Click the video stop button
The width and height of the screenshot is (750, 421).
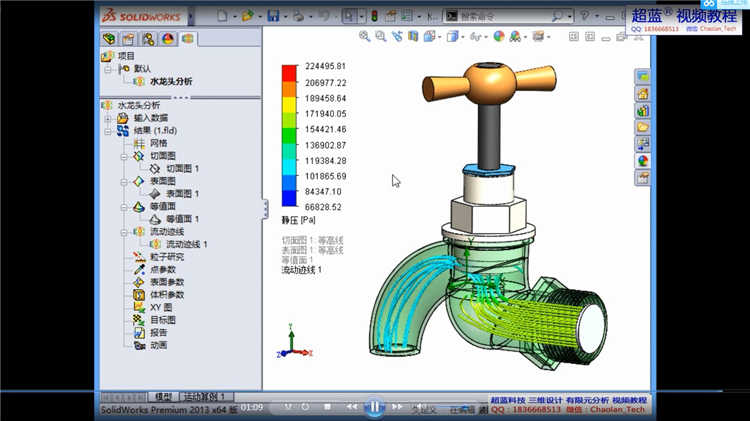327,407
